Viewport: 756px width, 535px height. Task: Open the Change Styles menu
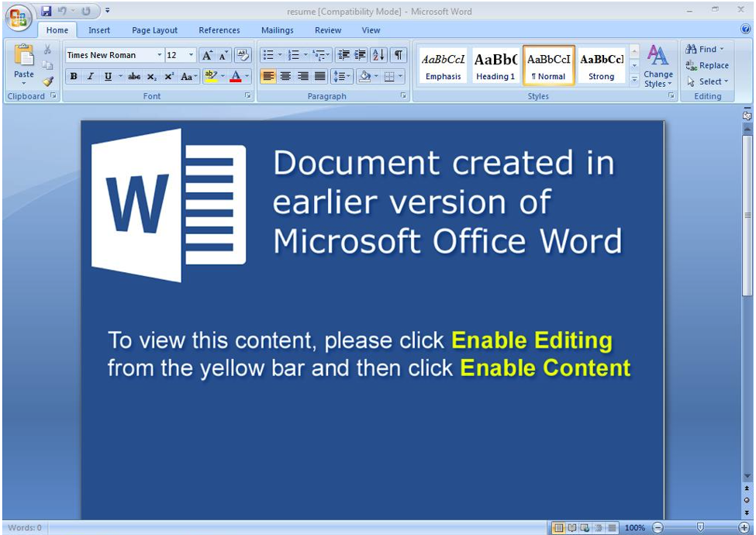(658, 67)
